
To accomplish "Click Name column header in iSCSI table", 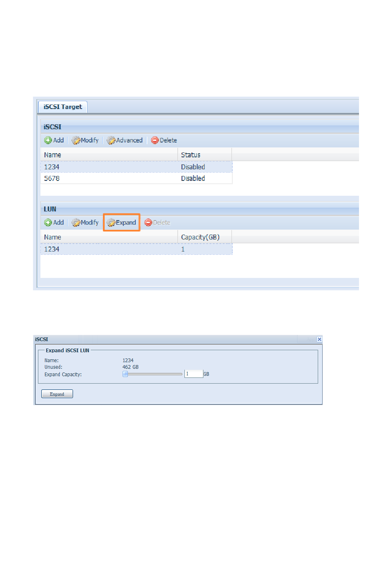I will point(109,155).
